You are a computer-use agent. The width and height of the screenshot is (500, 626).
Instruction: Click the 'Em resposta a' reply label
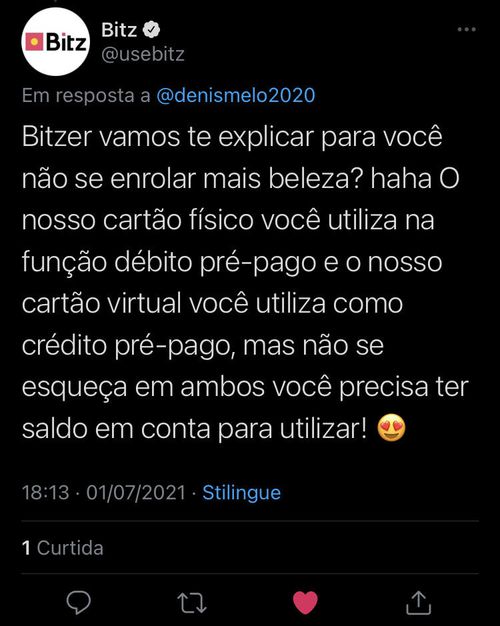coord(86,95)
